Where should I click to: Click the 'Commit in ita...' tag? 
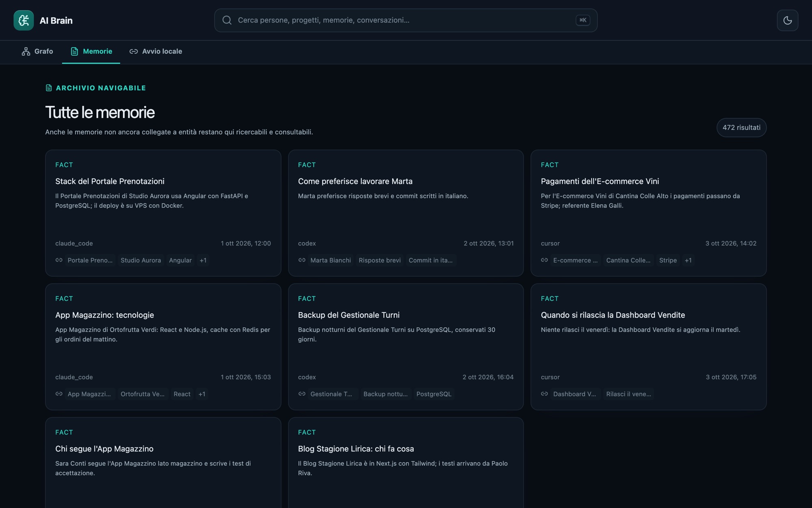pyautogui.click(x=430, y=261)
